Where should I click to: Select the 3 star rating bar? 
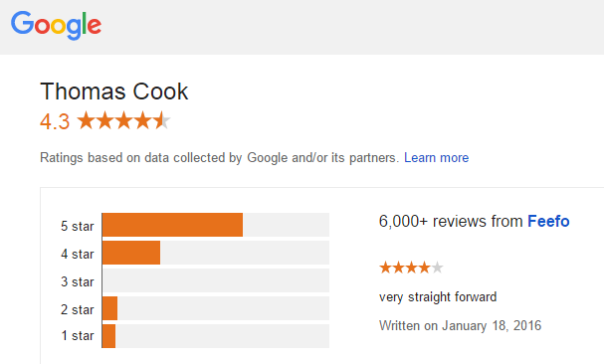coord(216,280)
